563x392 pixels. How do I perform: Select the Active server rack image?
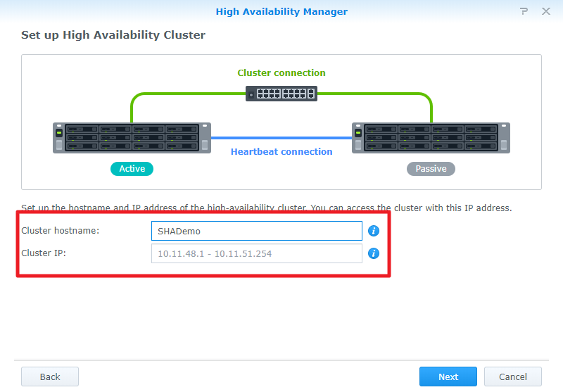(x=132, y=138)
